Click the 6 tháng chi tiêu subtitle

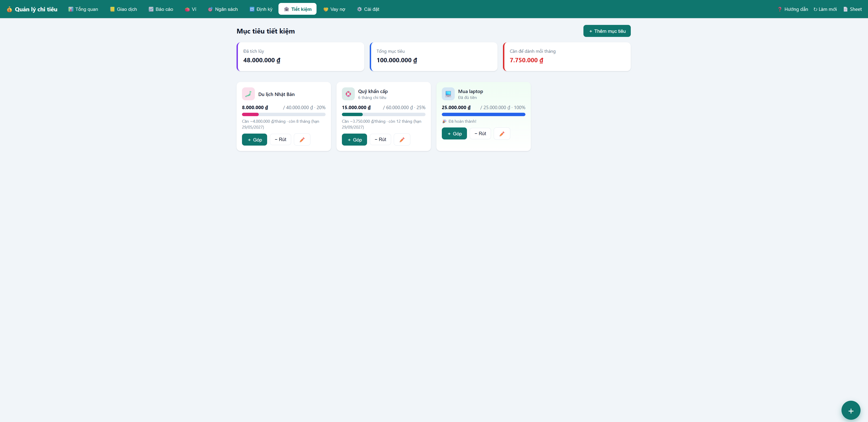[x=372, y=98]
